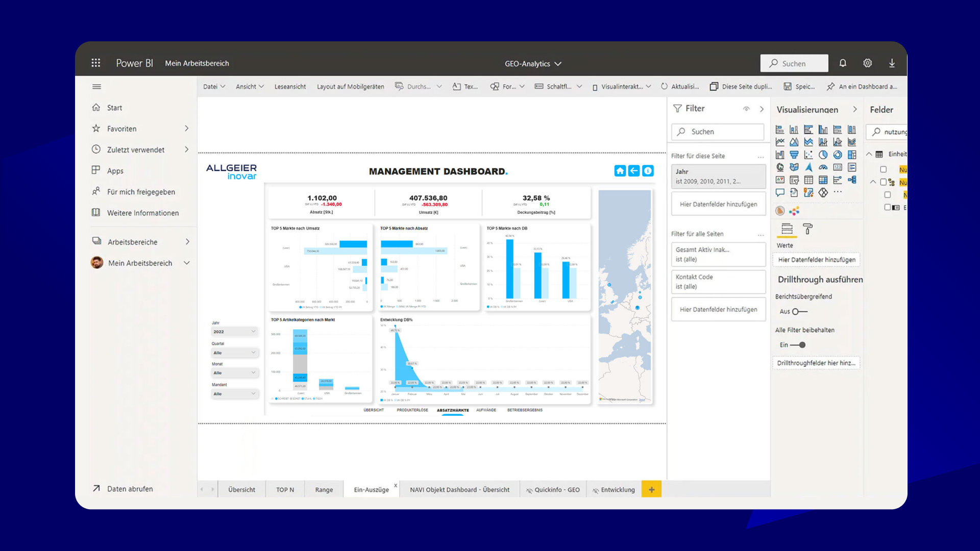Viewport: 980px width, 551px height.
Task: Select the donut chart visual
Action: tap(838, 155)
